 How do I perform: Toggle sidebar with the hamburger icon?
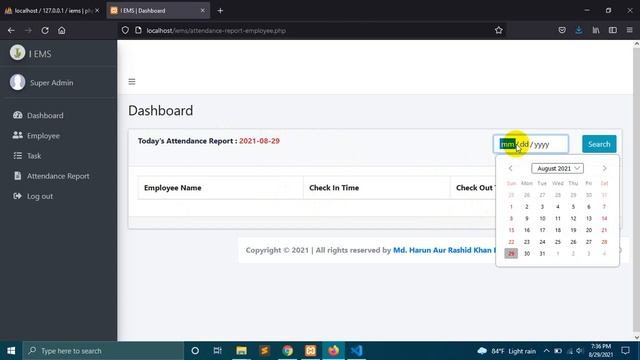coord(132,82)
